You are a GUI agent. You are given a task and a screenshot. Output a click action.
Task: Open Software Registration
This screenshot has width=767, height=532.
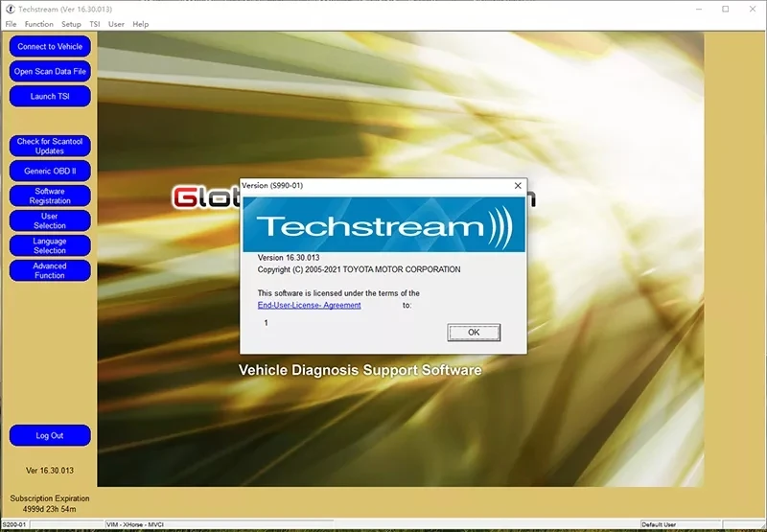pos(50,197)
